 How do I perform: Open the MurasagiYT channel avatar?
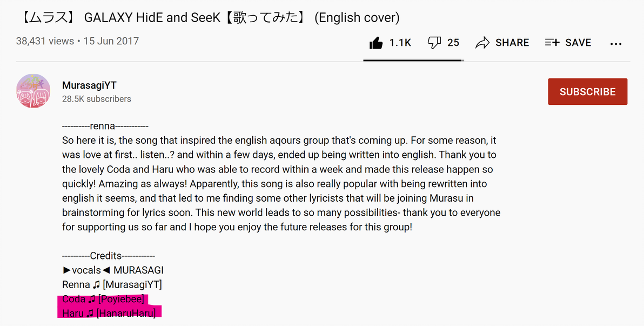33,91
